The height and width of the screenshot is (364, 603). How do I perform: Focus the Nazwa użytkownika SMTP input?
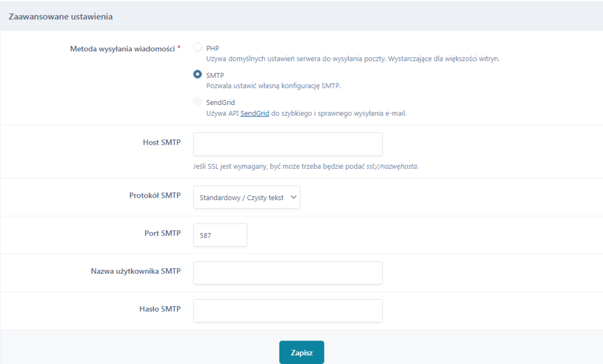pyautogui.click(x=288, y=272)
